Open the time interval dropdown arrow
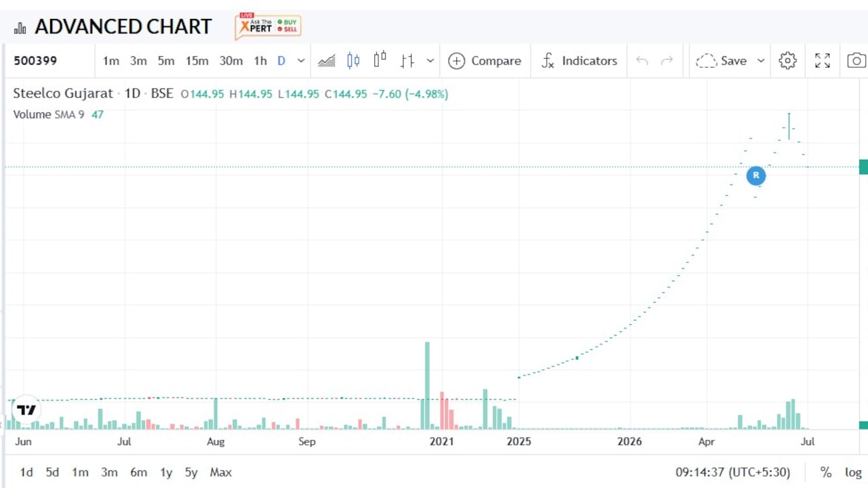This screenshot has width=868, height=488. tap(301, 60)
